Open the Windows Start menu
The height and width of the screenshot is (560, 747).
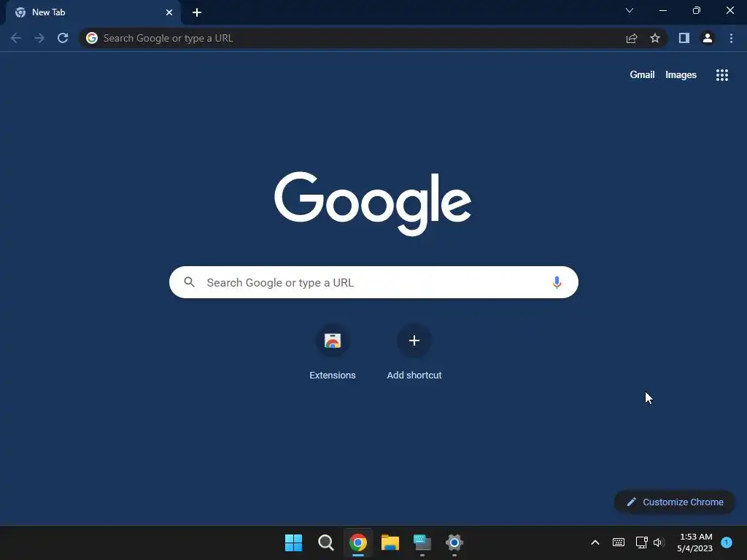pyautogui.click(x=293, y=542)
